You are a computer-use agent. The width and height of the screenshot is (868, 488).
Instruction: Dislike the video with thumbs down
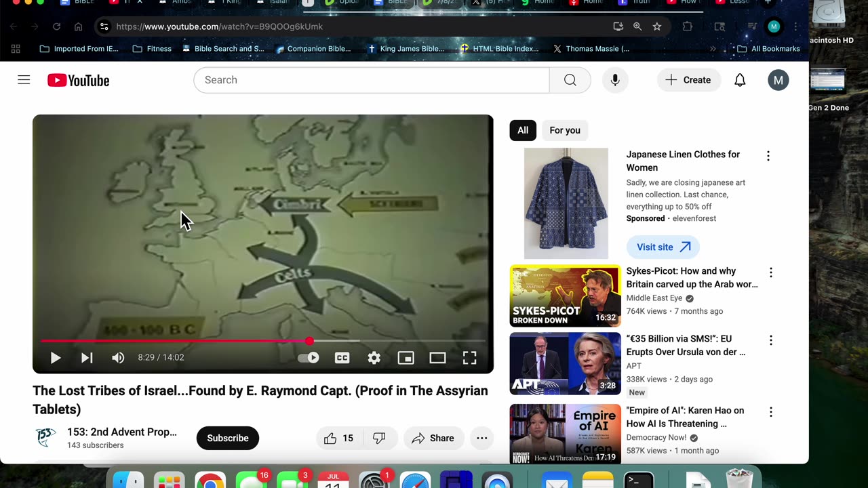coord(379,439)
